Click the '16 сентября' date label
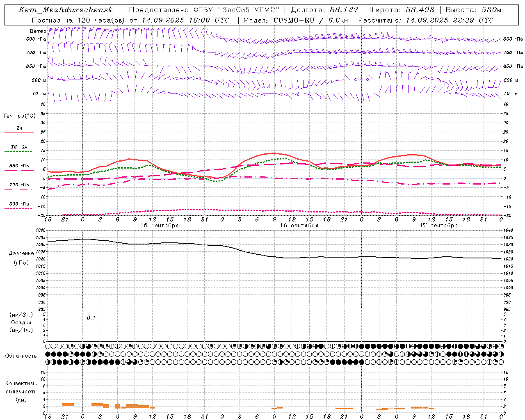 pyautogui.click(x=299, y=226)
